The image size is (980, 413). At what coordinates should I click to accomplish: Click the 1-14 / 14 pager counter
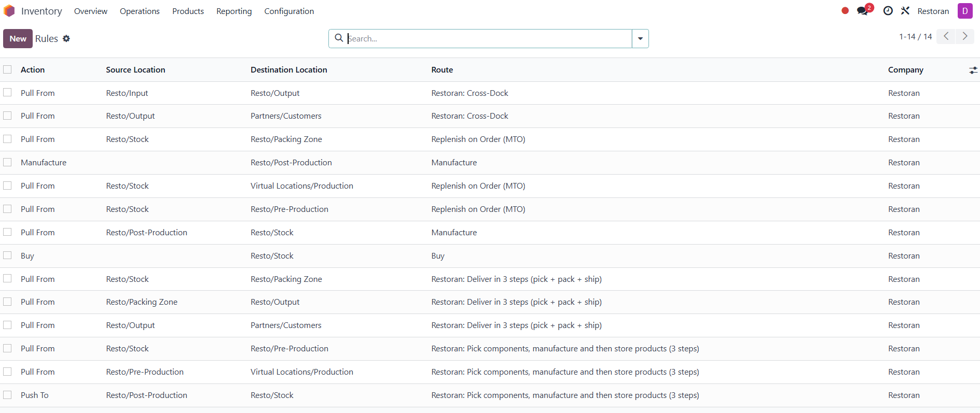915,36
